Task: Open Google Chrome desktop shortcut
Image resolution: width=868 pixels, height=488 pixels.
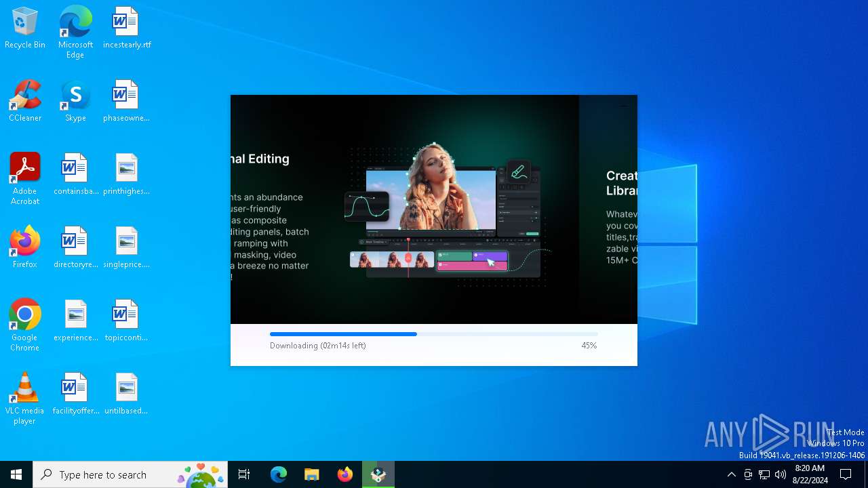Action: click(25, 325)
